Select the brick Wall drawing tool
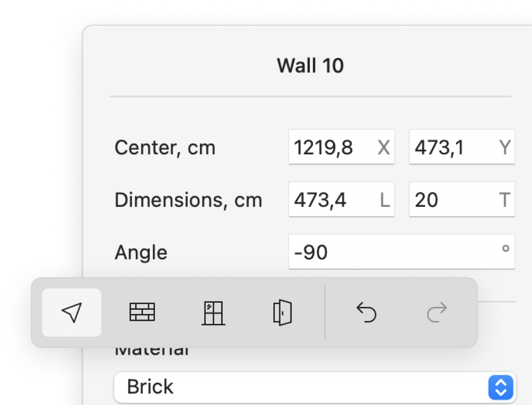This screenshot has width=532, height=405. [x=142, y=312]
